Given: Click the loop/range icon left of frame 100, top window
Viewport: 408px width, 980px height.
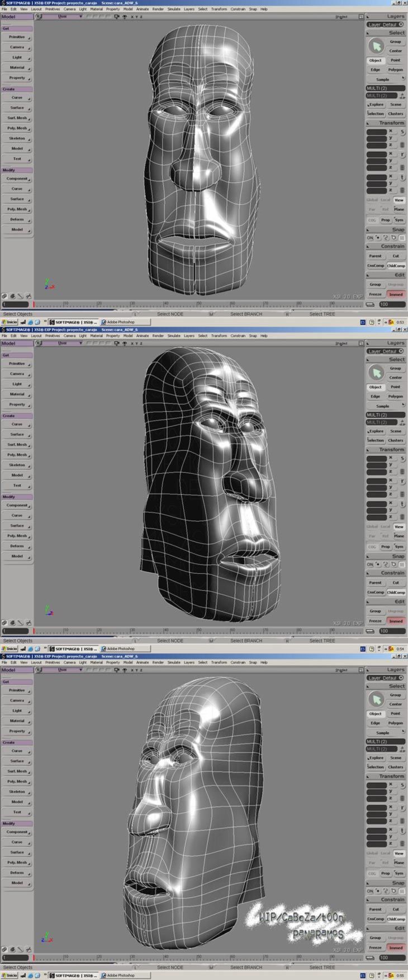Looking at the screenshot, I should point(370,304).
